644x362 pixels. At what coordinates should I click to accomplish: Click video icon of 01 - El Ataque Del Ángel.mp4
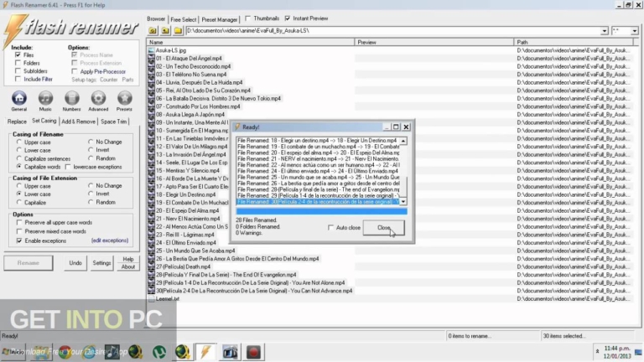(x=151, y=59)
